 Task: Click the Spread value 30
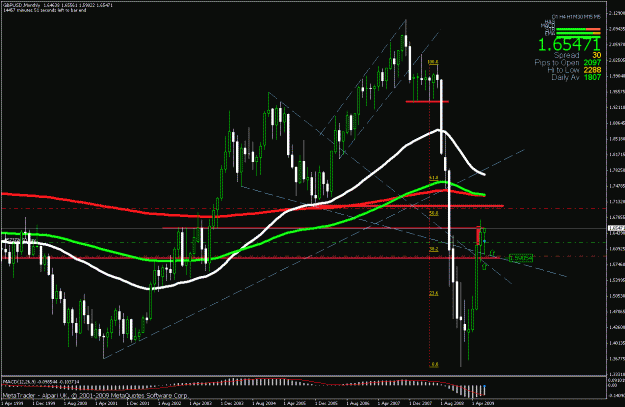pos(596,55)
